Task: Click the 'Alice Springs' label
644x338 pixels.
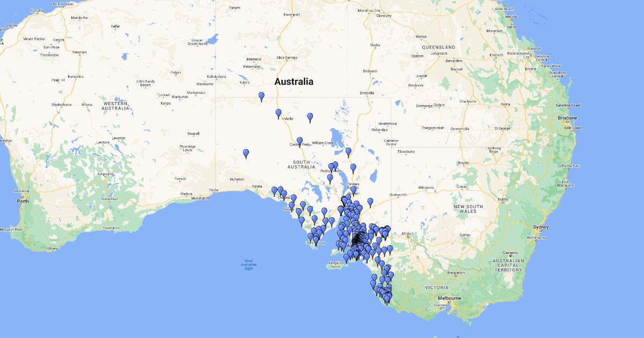Action: tap(287, 57)
